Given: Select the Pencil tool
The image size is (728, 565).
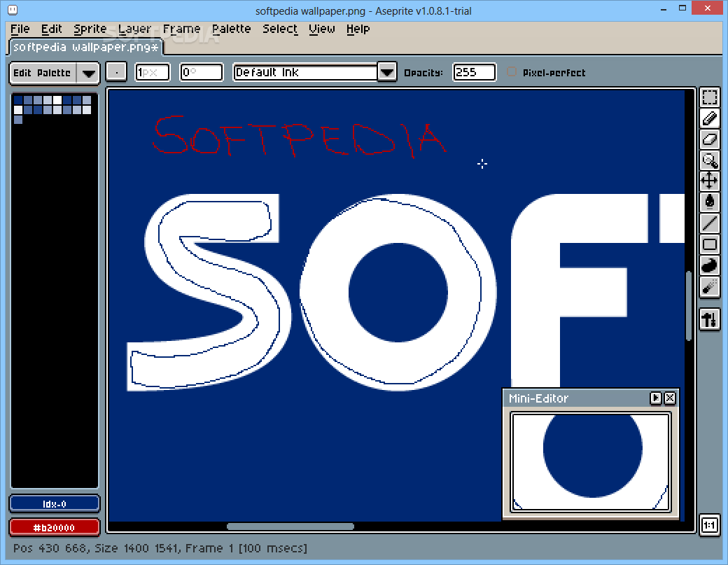Looking at the screenshot, I should point(709,118).
